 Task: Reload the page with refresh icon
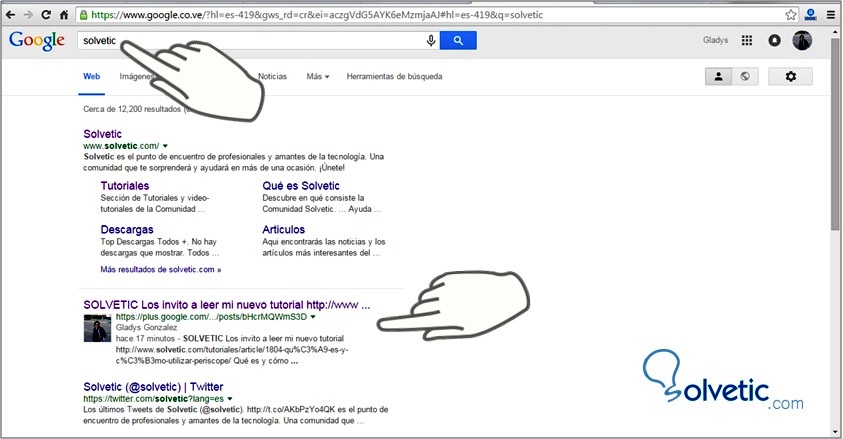click(46, 15)
